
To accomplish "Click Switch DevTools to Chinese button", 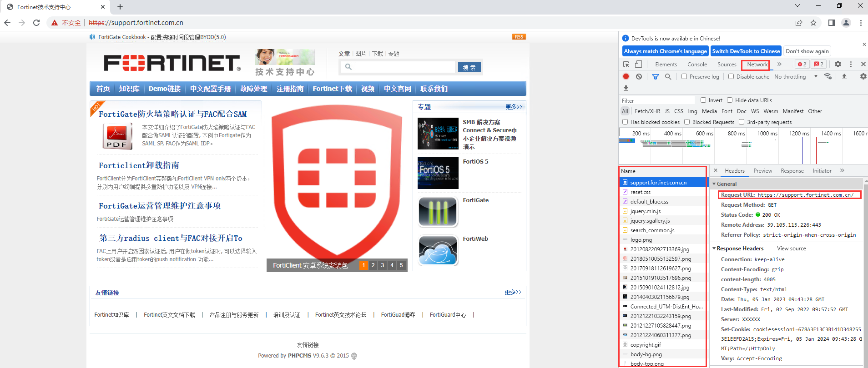I will click(746, 51).
